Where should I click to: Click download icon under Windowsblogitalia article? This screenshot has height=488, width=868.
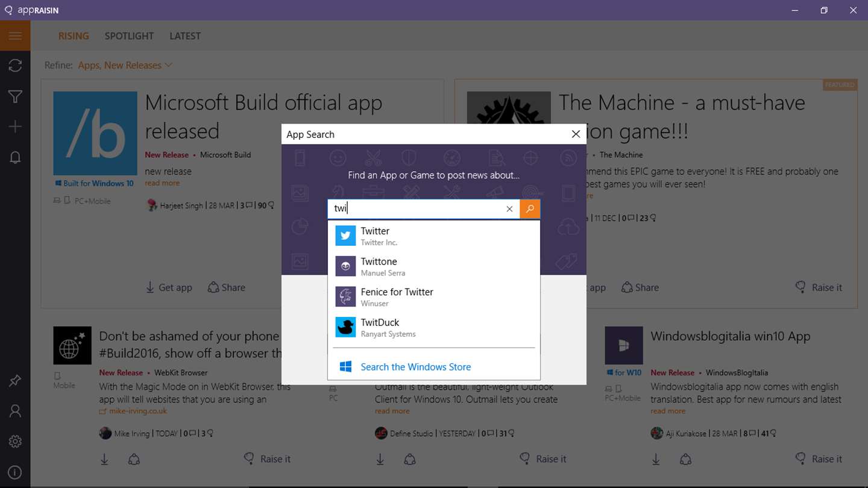[x=656, y=459]
